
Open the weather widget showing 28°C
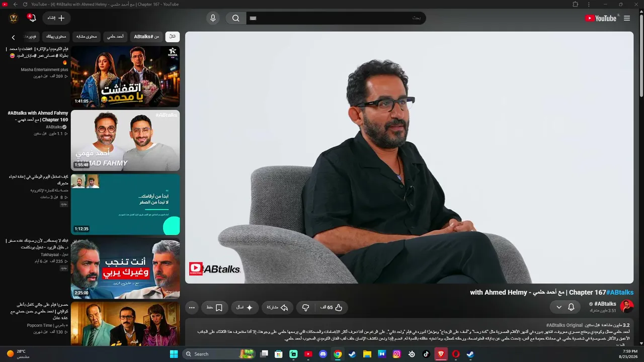point(18,354)
